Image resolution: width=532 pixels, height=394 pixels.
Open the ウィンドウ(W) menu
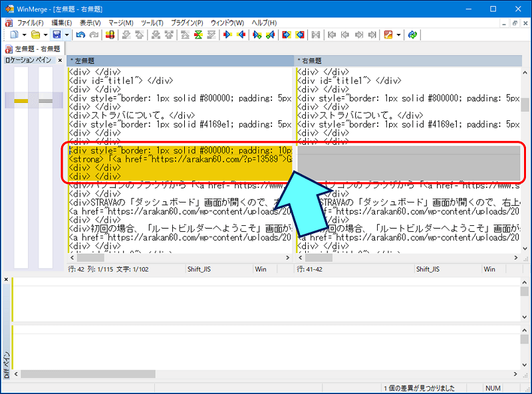pos(227,23)
